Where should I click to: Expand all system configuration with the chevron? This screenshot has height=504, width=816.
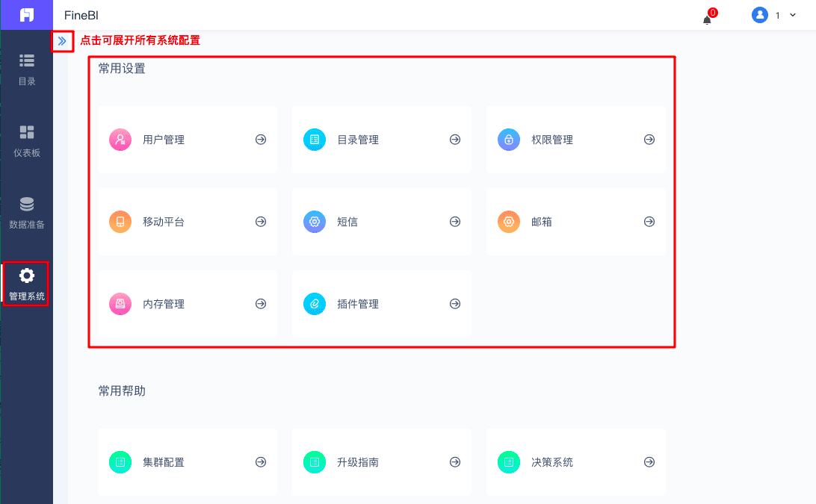click(x=63, y=41)
